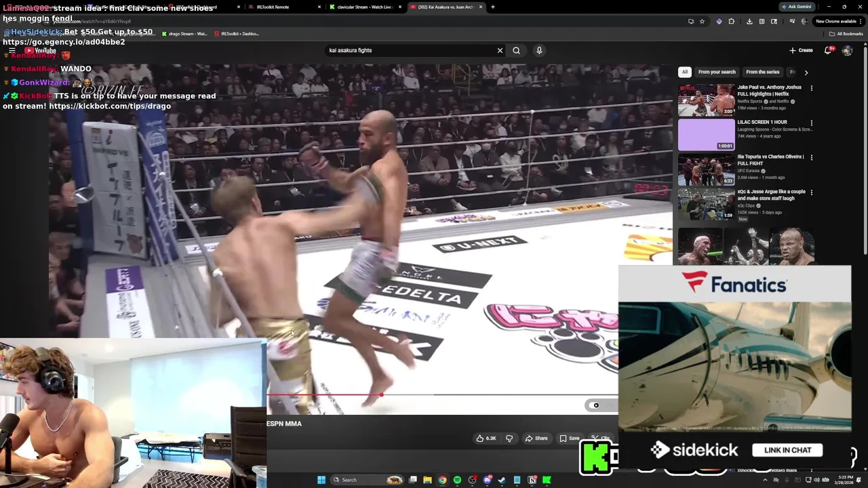Open the drago Stream bookmark
This screenshot has width=868, height=488.
click(184, 33)
